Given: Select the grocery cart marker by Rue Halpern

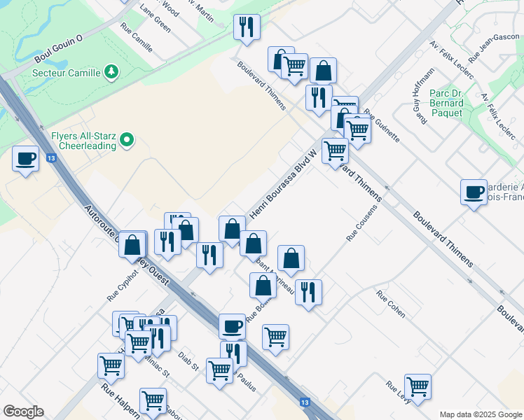Looking at the screenshot, I should [111, 365].
